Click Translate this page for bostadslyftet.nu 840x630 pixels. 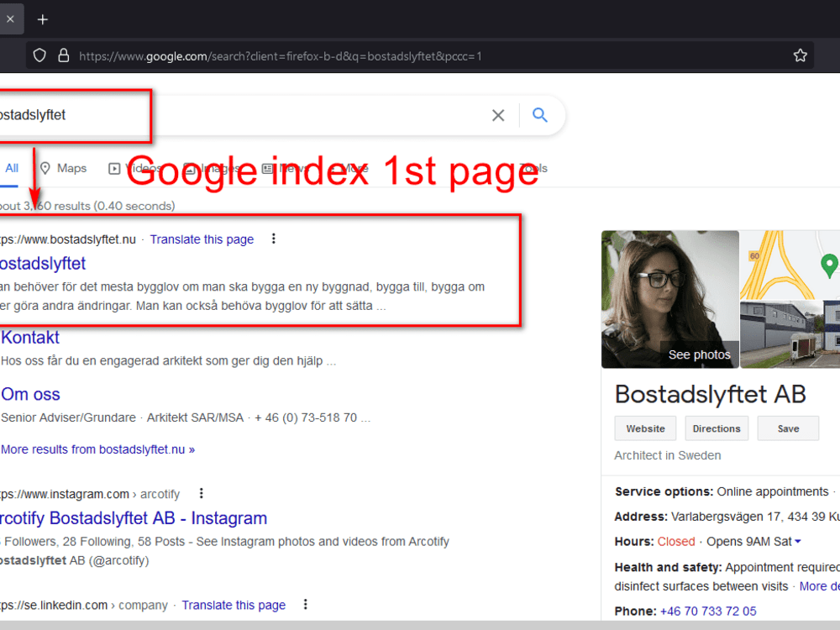(x=202, y=239)
